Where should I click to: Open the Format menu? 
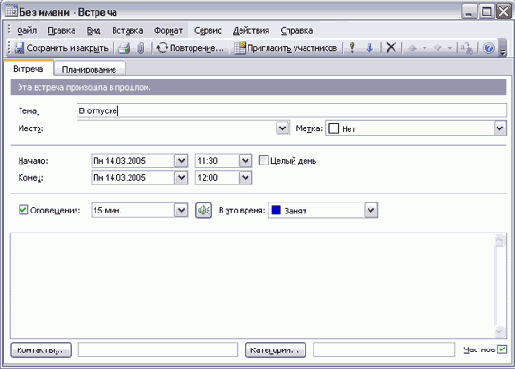pos(168,31)
